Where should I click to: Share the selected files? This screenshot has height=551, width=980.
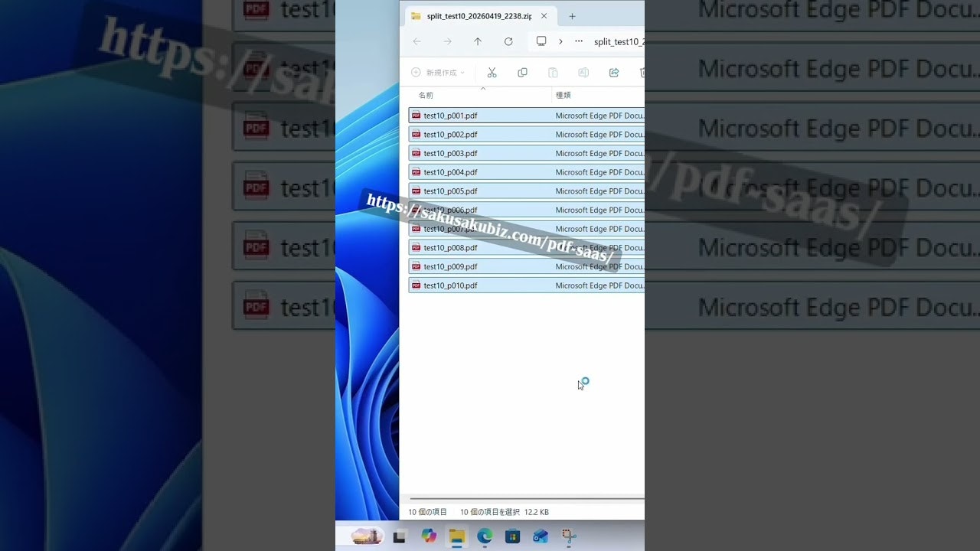[x=614, y=73]
